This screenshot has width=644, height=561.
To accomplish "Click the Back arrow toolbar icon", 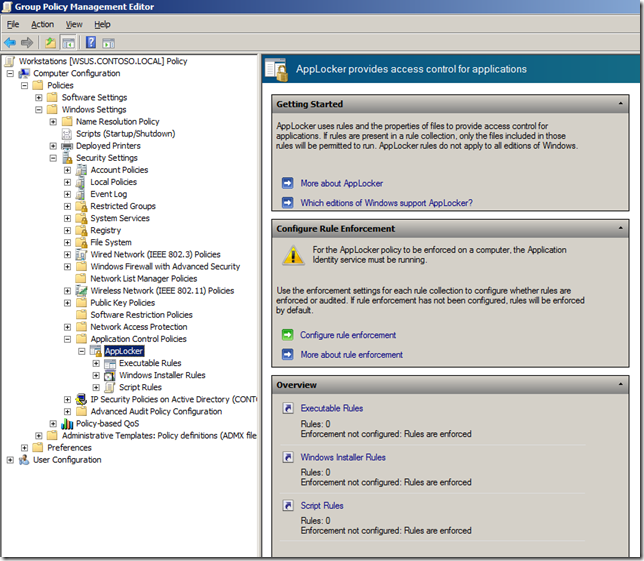I will [10, 42].
